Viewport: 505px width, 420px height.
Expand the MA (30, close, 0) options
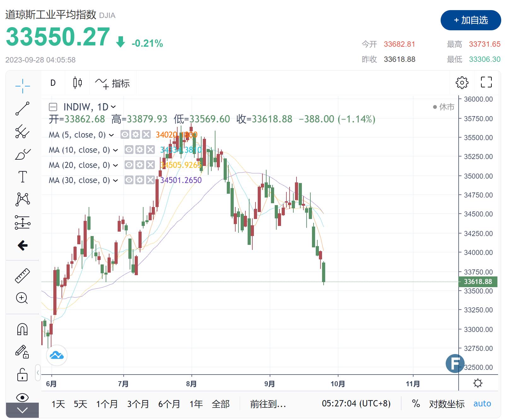pos(115,180)
